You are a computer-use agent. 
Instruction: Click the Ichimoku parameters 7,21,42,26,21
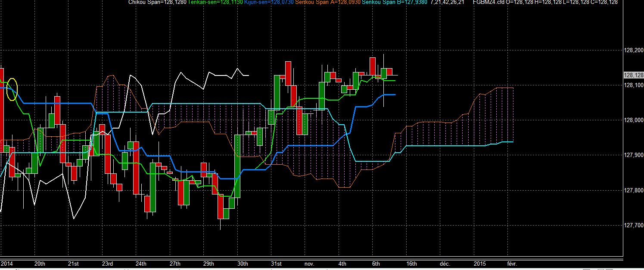click(x=448, y=2)
